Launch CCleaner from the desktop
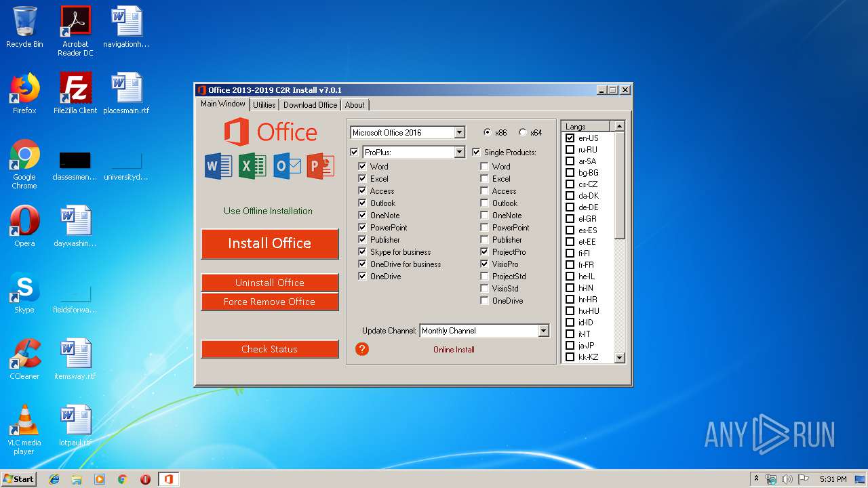 (24, 359)
